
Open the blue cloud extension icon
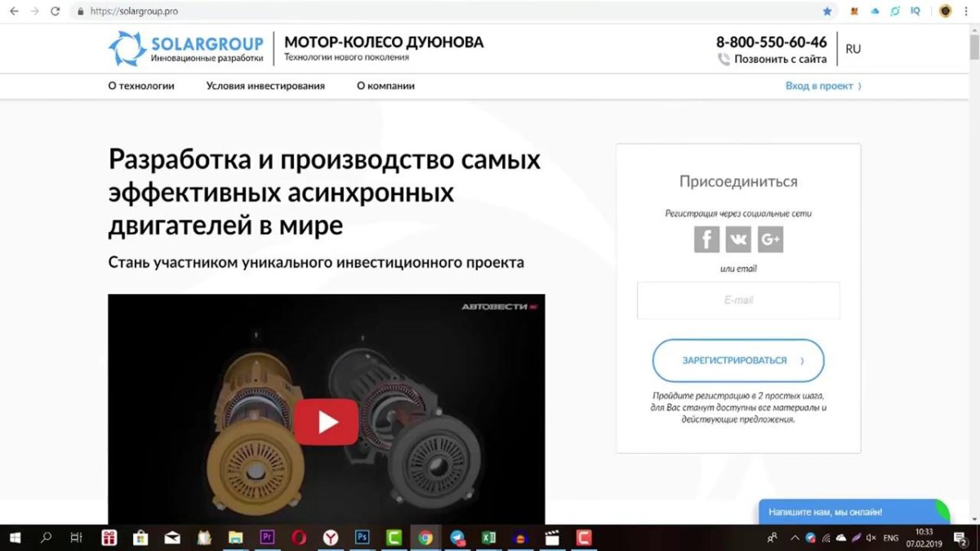pyautogui.click(x=875, y=11)
